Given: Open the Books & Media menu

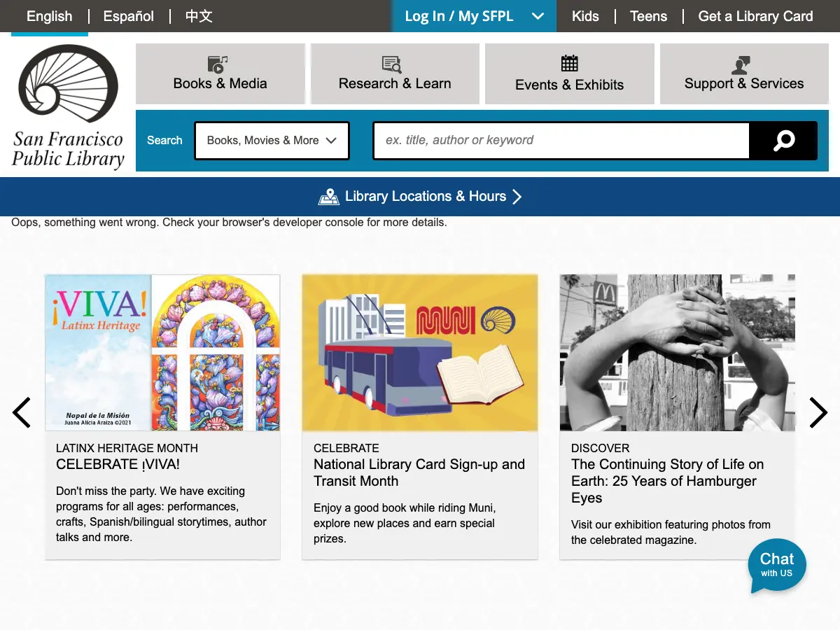Looking at the screenshot, I should (x=220, y=73).
